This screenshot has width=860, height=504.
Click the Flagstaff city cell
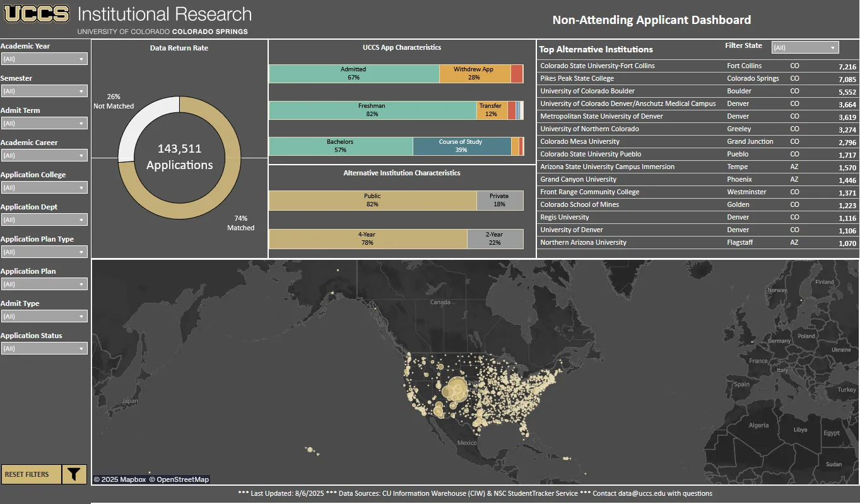739,243
